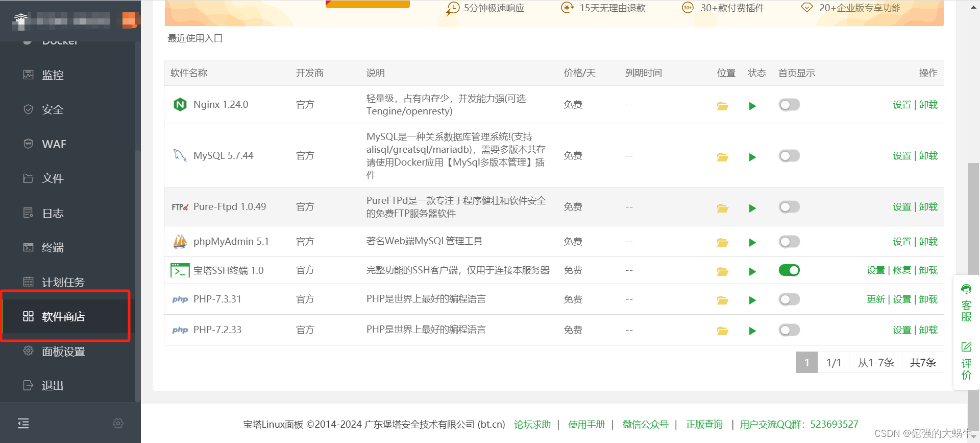Toggle homepage display for Nginx 1.24.0
Image resolution: width=980 pixels, height=443 pixels.
coord(789,105)
